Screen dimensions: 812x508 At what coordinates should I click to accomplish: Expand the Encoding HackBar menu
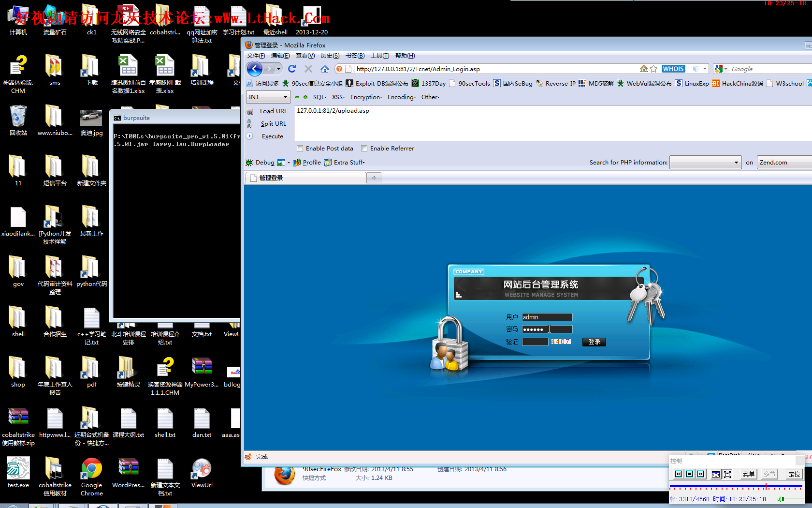pyautogui.click(x=402, y=97)
